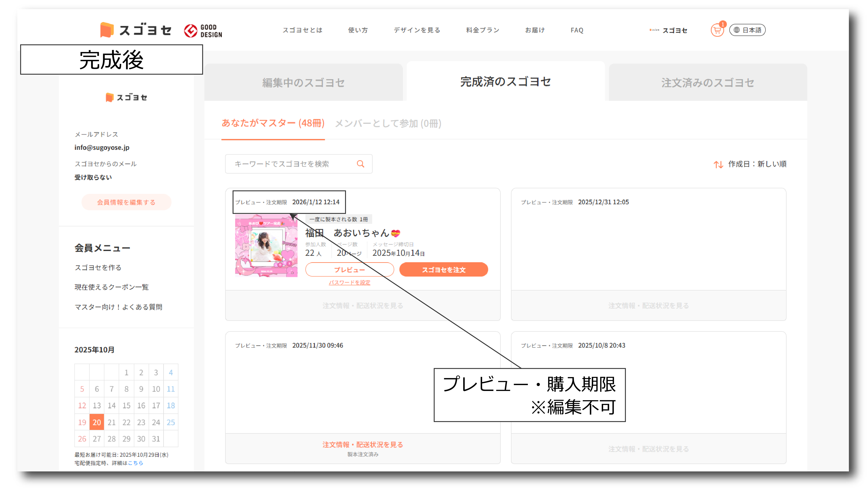Screen dimensions: 868x491
Task: Switch to the 編集中のスゴヨセ tab
Action: point(303,83)
